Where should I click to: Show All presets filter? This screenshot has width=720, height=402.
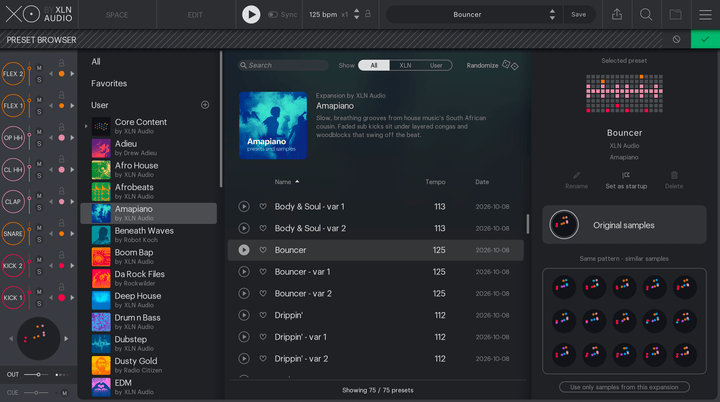[x=374, y=65]
